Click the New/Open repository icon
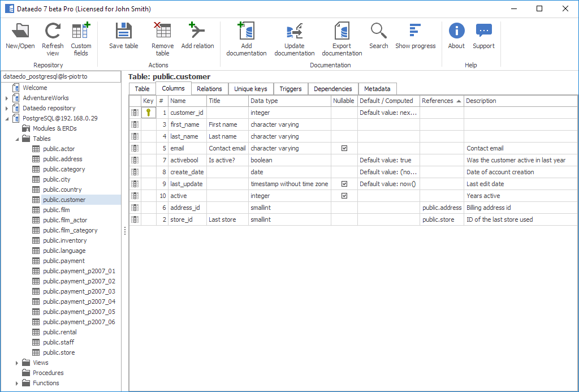579x392 pixels. 20,32
